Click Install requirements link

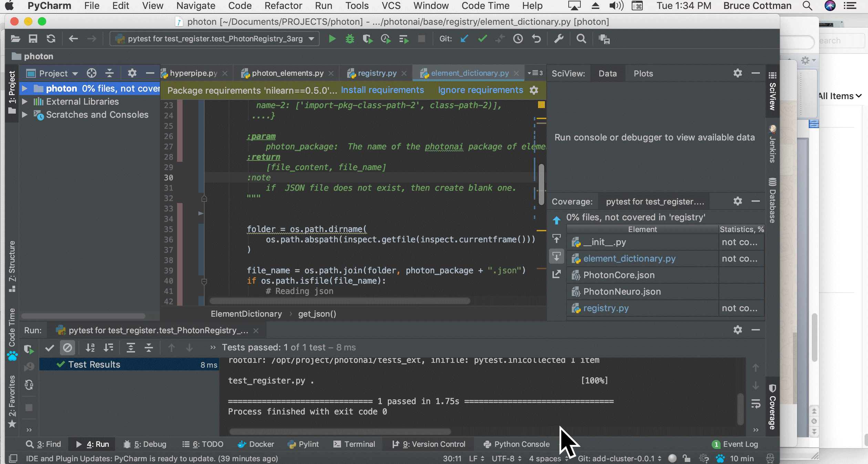[382, 90]
